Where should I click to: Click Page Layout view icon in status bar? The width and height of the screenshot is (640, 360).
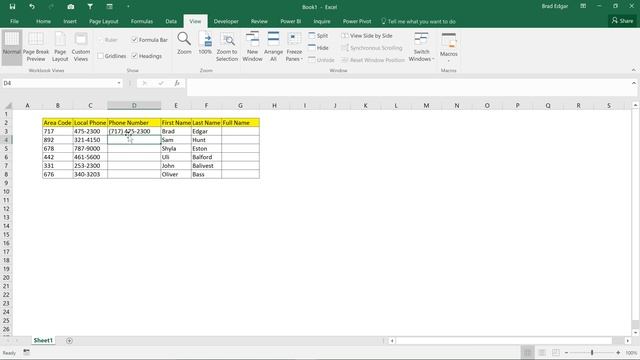coord(542,352)
